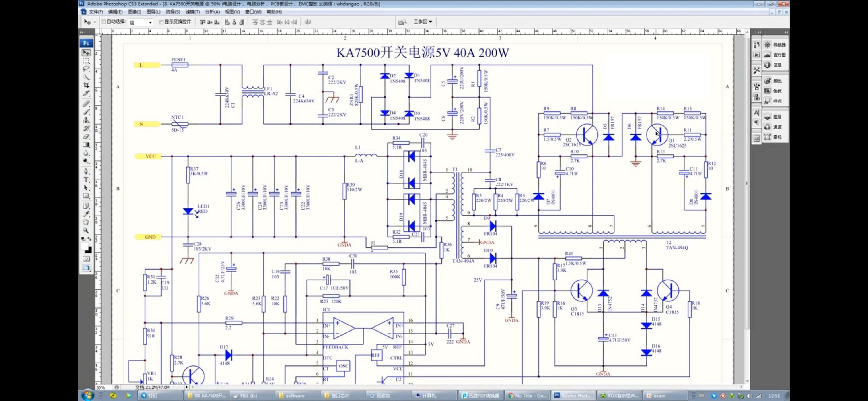Open the 选择(S) menu
This screenshot has width=868, height=401.
(x=173, y=12)
